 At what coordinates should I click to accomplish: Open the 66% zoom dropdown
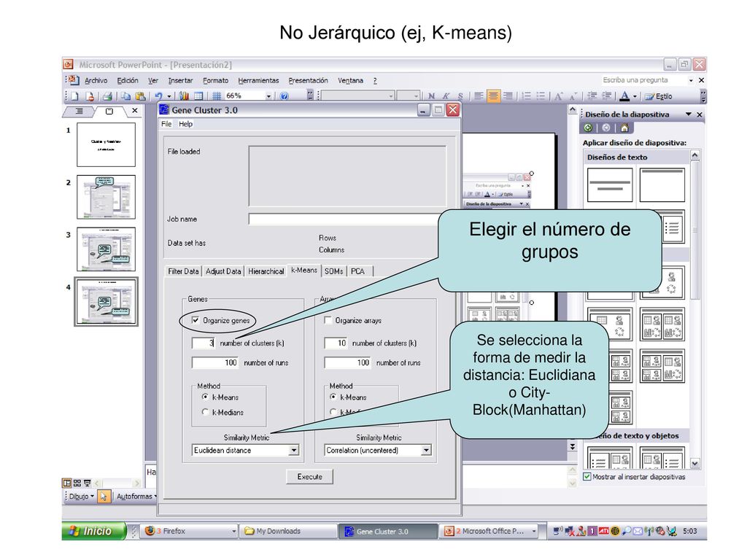(268, 96)
